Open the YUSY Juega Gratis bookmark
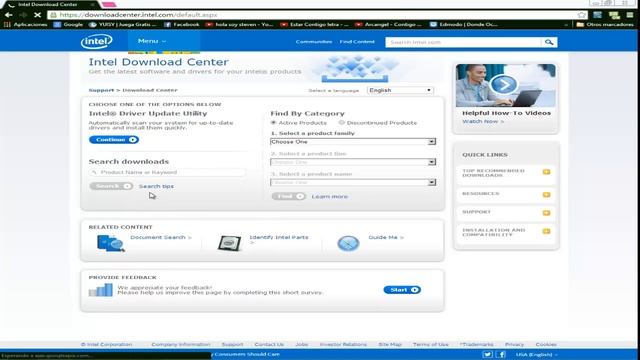 [x=123, y=24]
